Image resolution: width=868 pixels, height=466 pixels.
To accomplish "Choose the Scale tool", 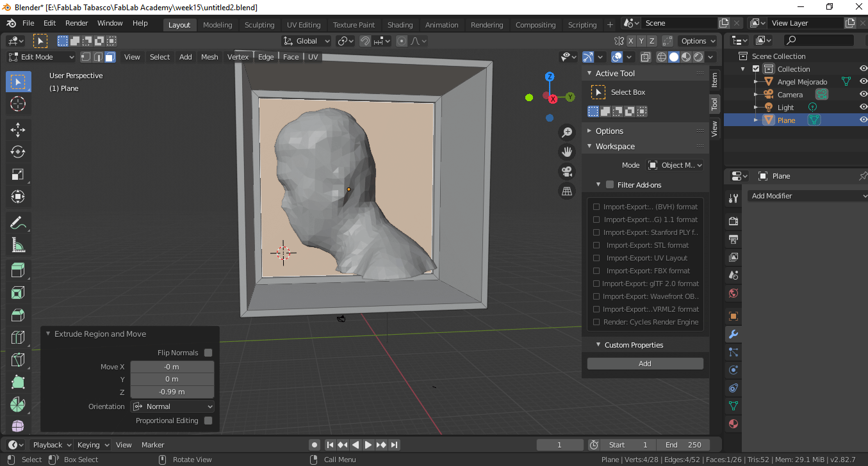I will [18, 175].
